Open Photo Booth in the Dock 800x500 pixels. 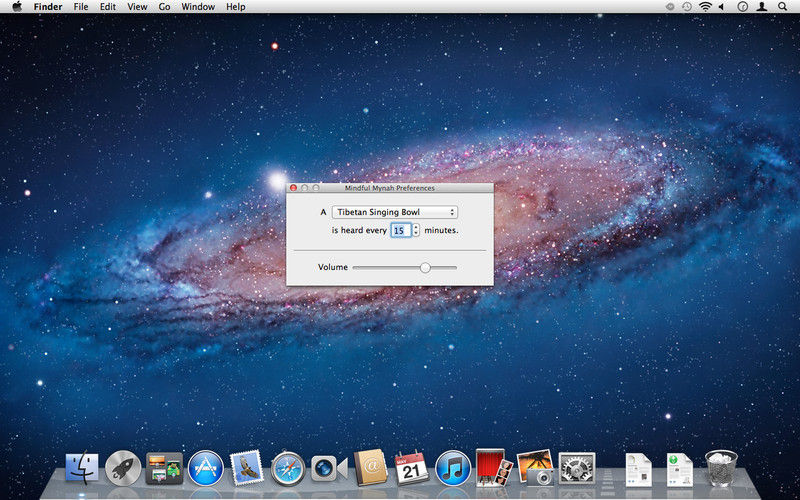[x=494, y=467]
